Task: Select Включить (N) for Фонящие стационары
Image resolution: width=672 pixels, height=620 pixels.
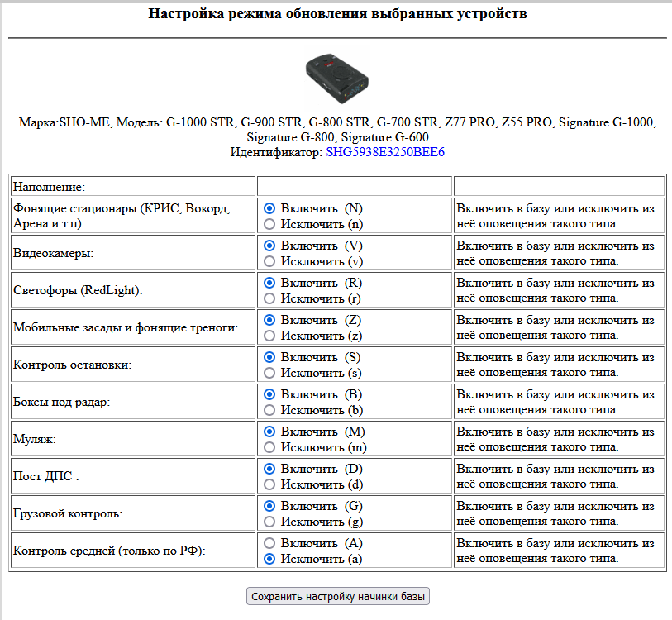Action: coord(269,208)
